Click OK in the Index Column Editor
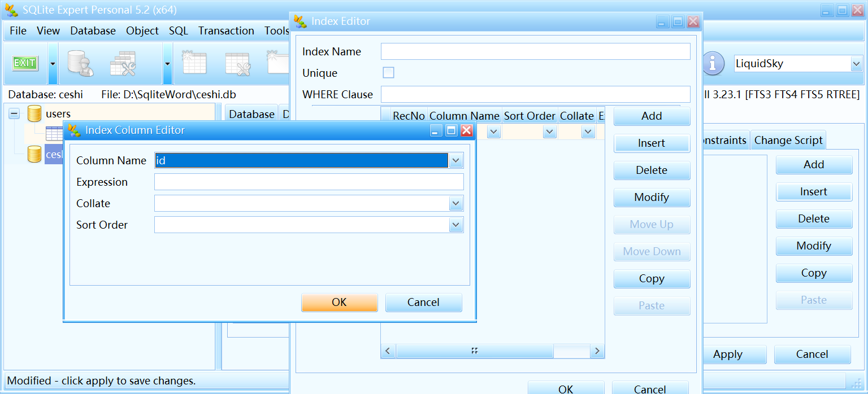 pyautogui.click(x=339, y=303)
